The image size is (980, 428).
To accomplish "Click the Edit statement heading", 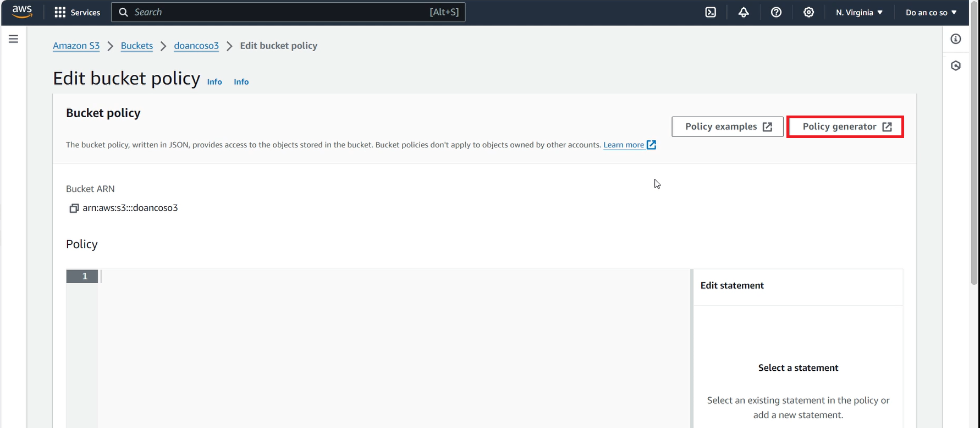I will tap(732, 286).
